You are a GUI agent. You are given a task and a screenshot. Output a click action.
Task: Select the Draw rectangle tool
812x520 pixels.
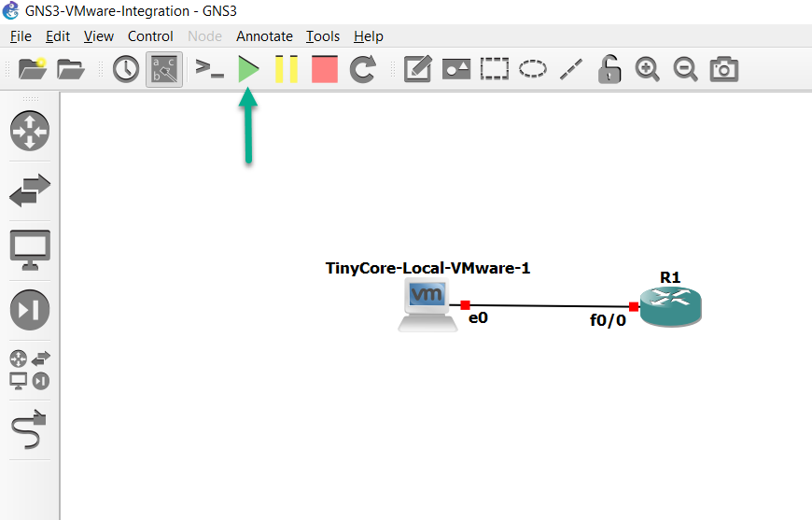coord(495,69)
